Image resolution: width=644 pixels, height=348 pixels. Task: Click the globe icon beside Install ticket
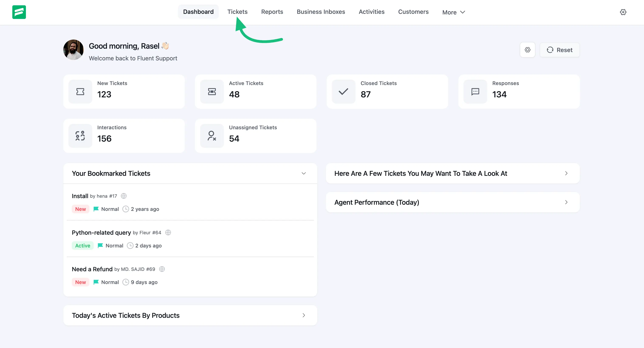pyautogui.click(x=124, y=196)
